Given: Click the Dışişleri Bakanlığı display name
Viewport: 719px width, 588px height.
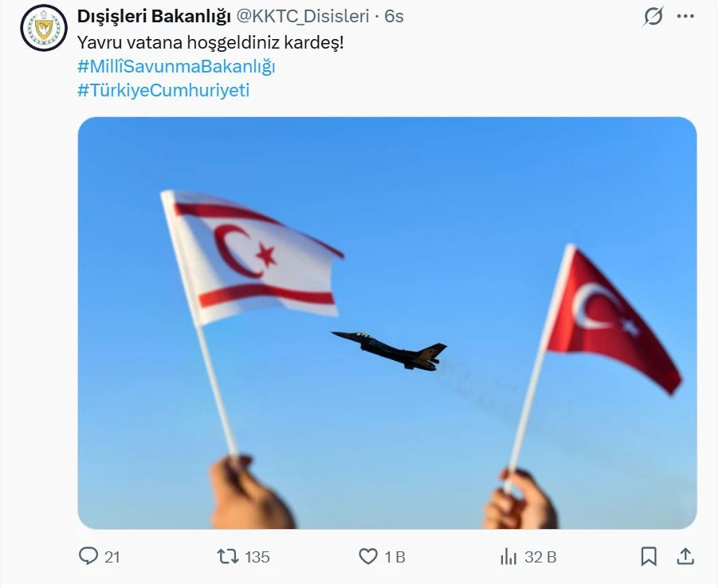Looking at the screenshot, I should (154, 17).
